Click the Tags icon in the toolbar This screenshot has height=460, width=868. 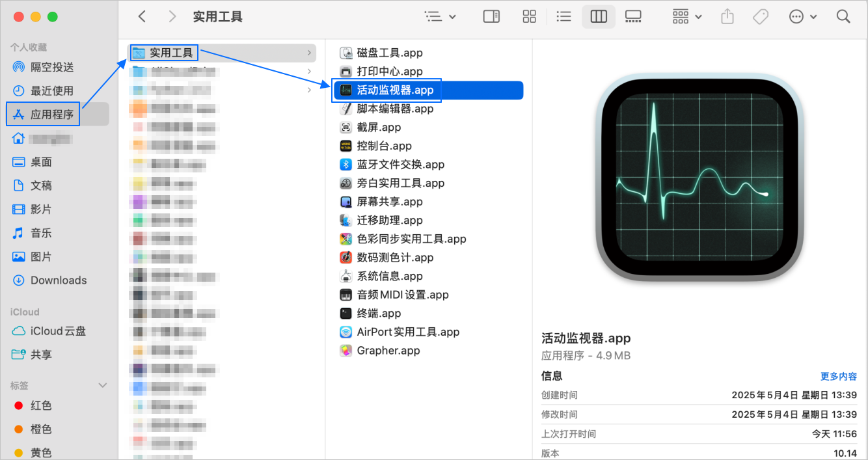point(761,16)
